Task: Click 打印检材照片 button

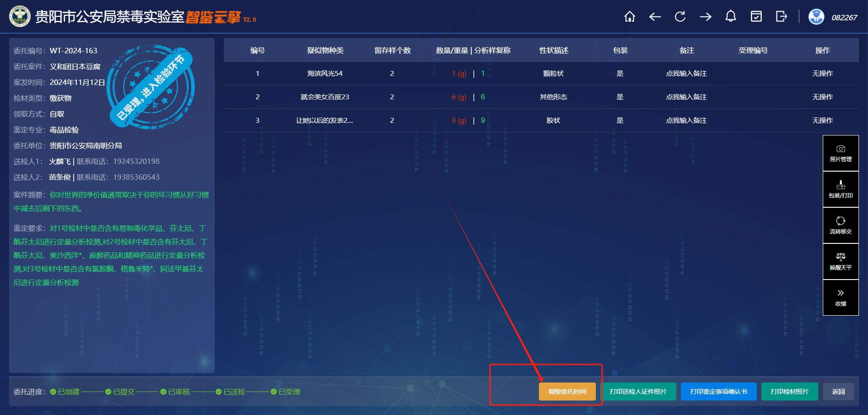Action: click(x=789, y=392)
